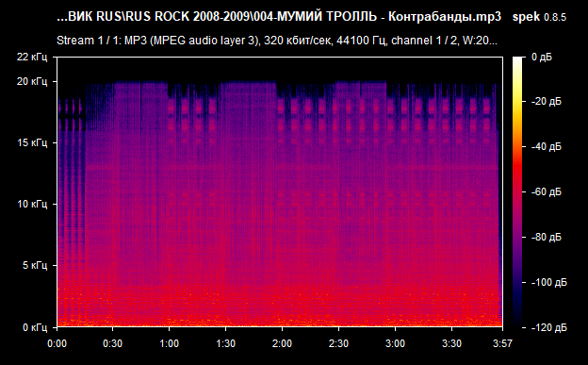Click the '-100 дБ' level scale label

click(x=549, y=282)
